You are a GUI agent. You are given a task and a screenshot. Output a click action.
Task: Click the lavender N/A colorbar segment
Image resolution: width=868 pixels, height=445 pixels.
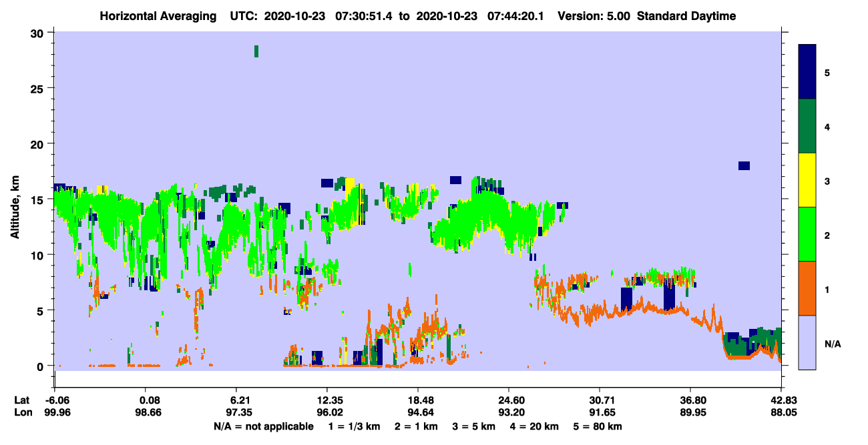click(x=807, y=342)
